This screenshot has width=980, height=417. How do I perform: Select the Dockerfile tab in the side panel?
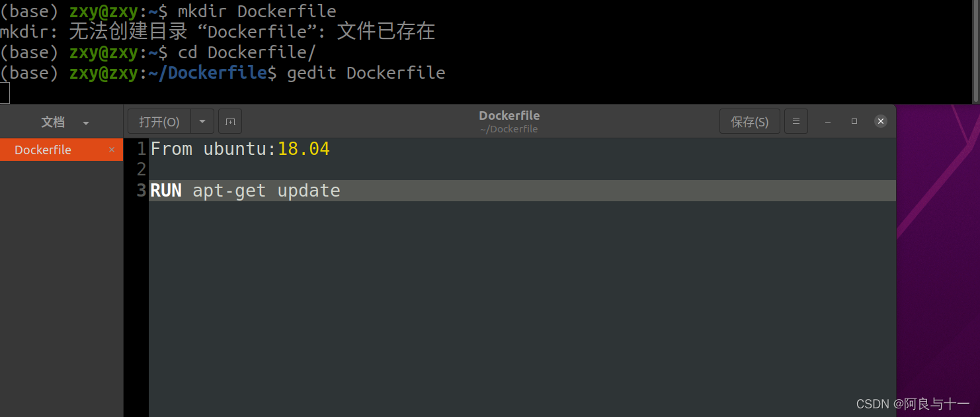[43, 150]
